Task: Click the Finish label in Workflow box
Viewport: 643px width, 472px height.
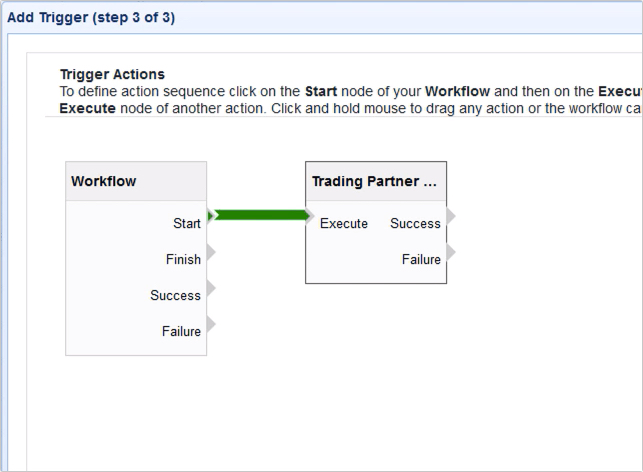Action: [x=183, y=259]
